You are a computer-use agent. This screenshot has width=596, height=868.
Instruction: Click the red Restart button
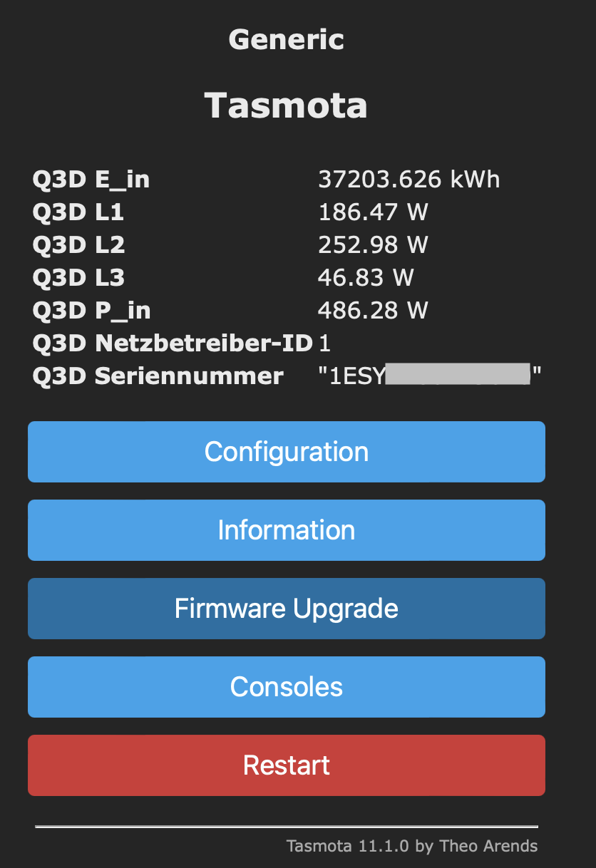tap(286, 765)
